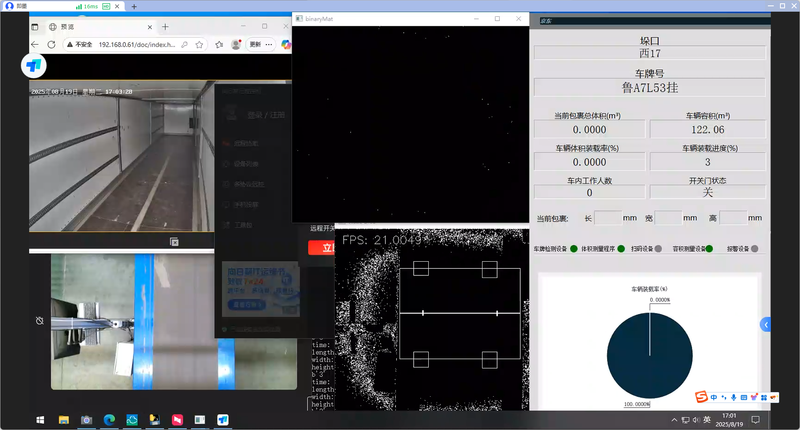Click the 车辆容积 value 122.06
This screenshot has height=430, width=800.
[708, 130]
